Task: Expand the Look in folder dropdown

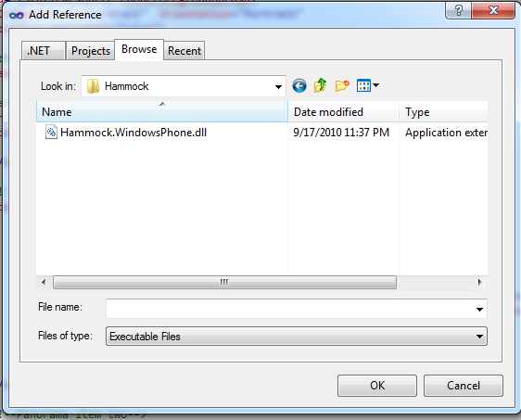Action: [x=278, y=87]
